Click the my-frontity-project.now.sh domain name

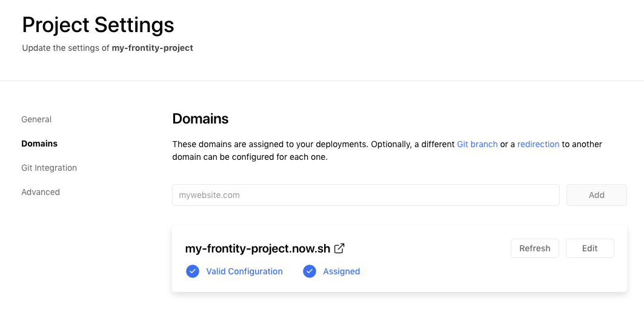click(259, 248)
